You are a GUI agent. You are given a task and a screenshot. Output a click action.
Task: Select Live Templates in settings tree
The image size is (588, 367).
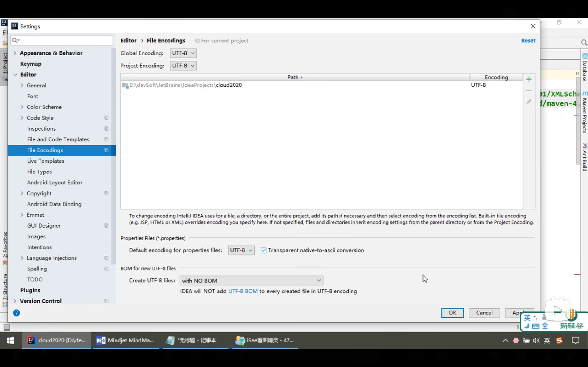coord(46,161)
